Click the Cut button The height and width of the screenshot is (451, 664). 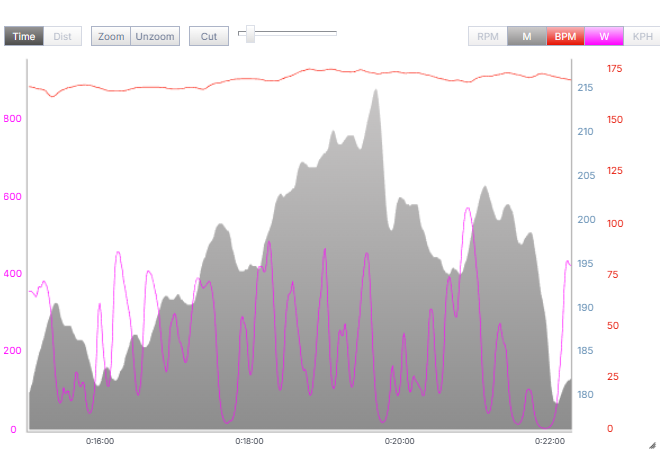tap(208, 37)
